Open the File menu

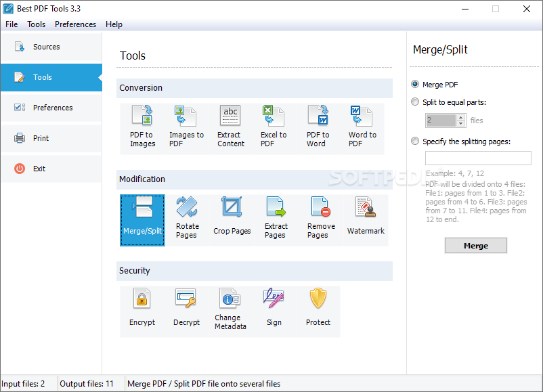click(12, 24)
